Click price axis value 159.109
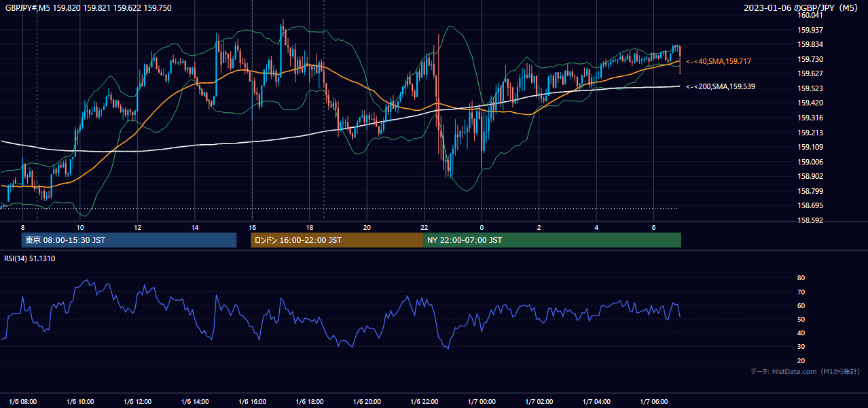The width and height of the screenshot is (868, 408). pyautogui.click(x=811, y=147)
